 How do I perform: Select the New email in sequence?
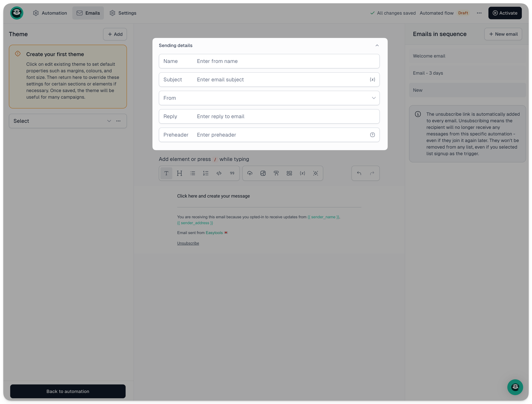point(467,90)
